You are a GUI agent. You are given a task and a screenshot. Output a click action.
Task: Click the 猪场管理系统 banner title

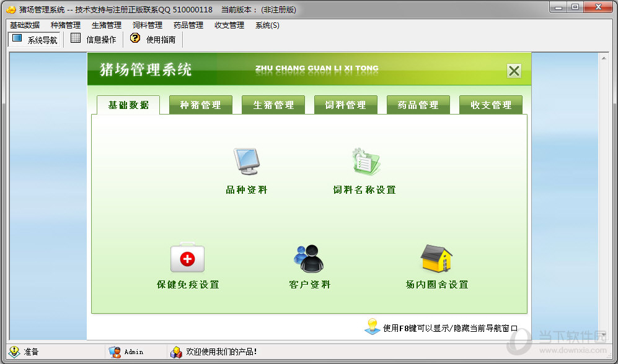point(146,70)
